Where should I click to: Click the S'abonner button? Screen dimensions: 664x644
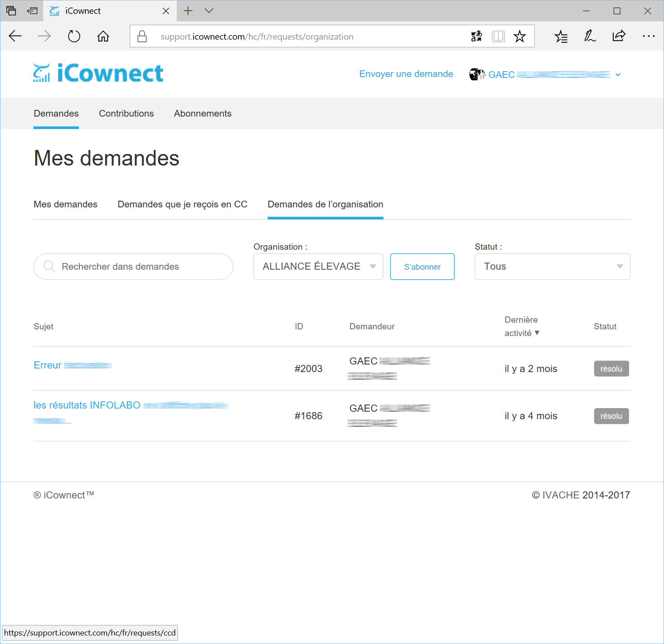(422, 267)
